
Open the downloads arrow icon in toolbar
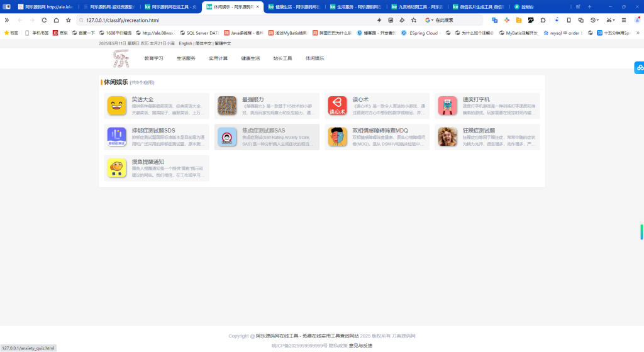coord(557,20)
